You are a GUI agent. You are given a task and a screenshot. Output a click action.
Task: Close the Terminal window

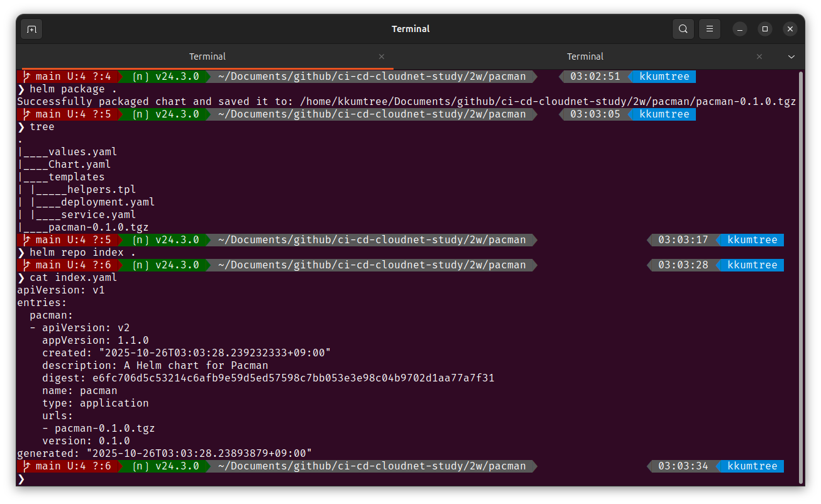(790, 29)
